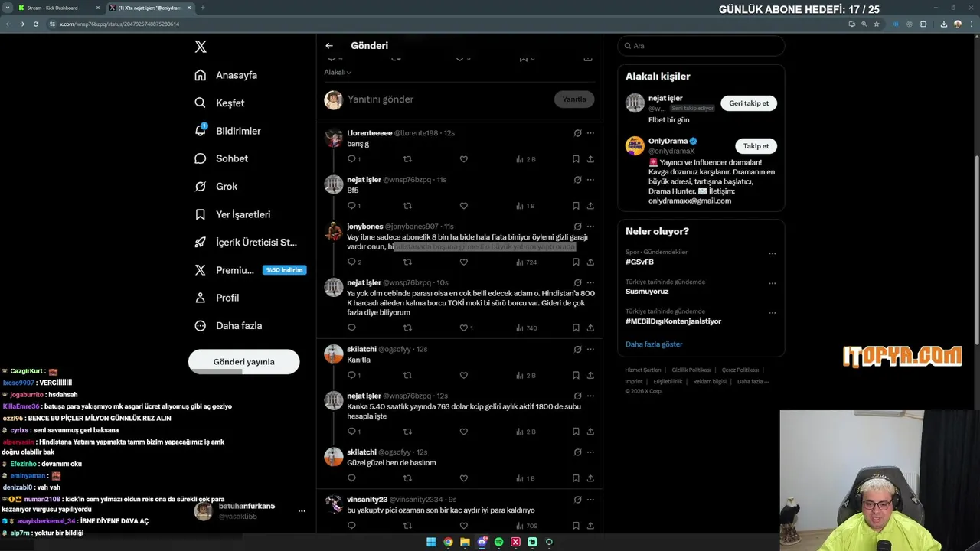Open account menu for batuhanfurkan5
The width and height of the screenshot is (980, 551).
pyautogui.click(x=302, y=511)
